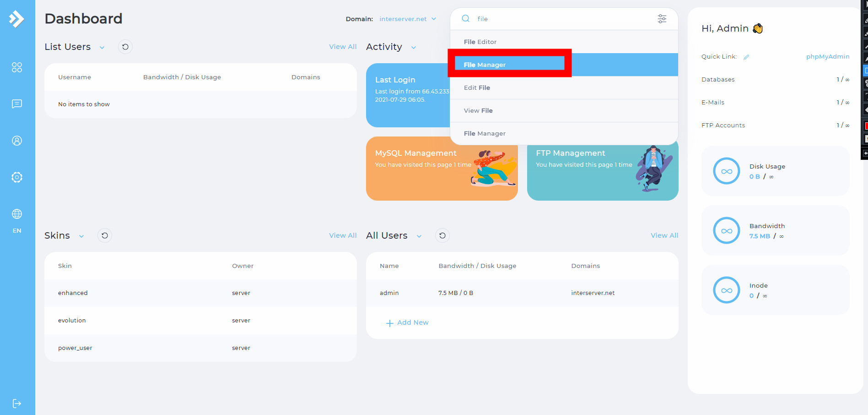Click View All for List Users

pyautogui.click(x=343, y=47)
